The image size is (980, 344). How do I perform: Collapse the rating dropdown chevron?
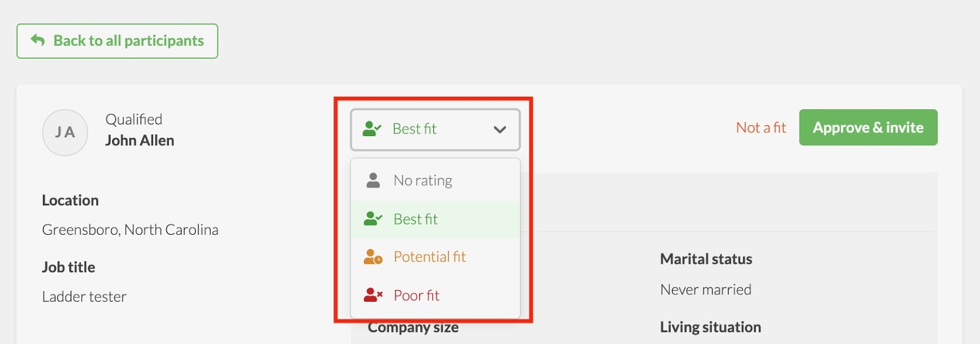click(x=500, y=129)
